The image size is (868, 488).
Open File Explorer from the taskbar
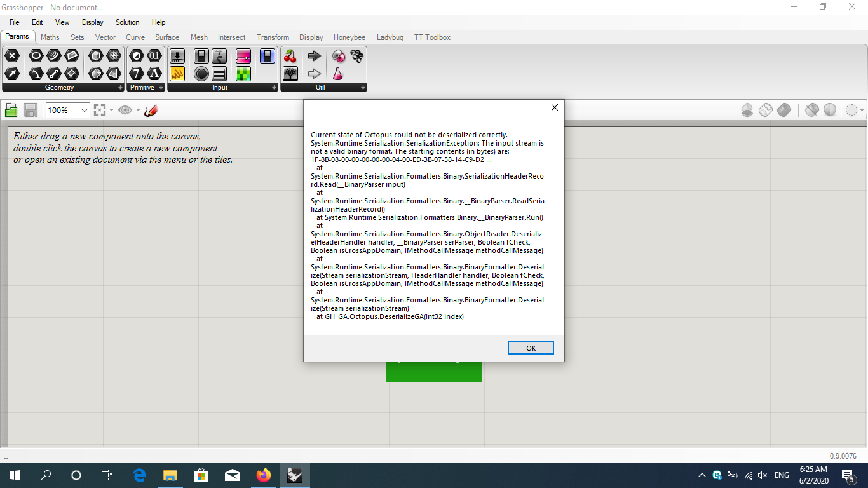[x=170, y=475]
